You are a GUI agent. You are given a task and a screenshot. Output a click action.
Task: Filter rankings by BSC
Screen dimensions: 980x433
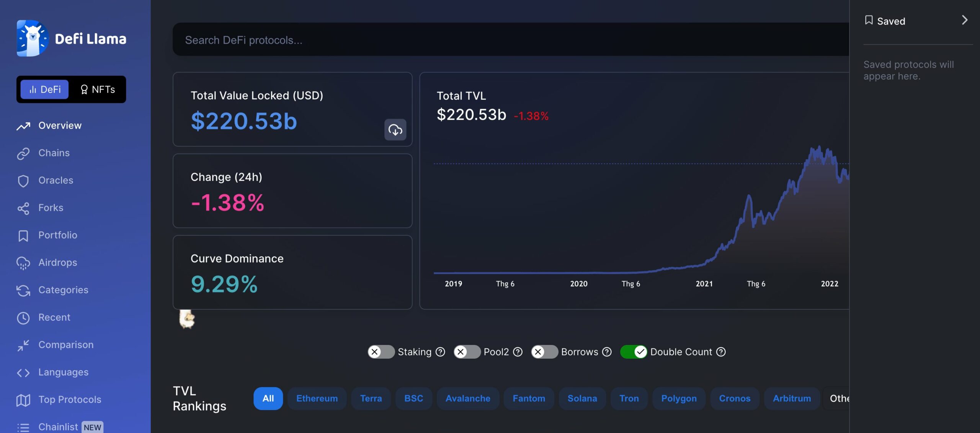(x=414, y=398)
